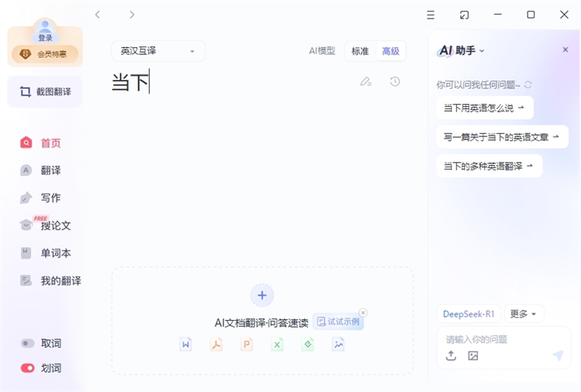
Task: Open the 单词本 sidebar item
Action: [x=45, y=253]
